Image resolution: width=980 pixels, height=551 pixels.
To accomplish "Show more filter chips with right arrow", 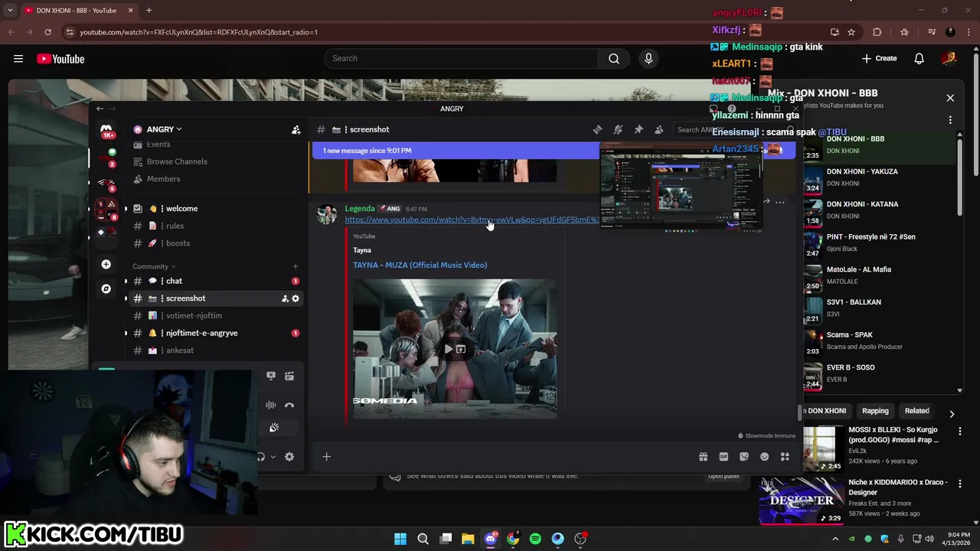I will click(x=952, y=414).
